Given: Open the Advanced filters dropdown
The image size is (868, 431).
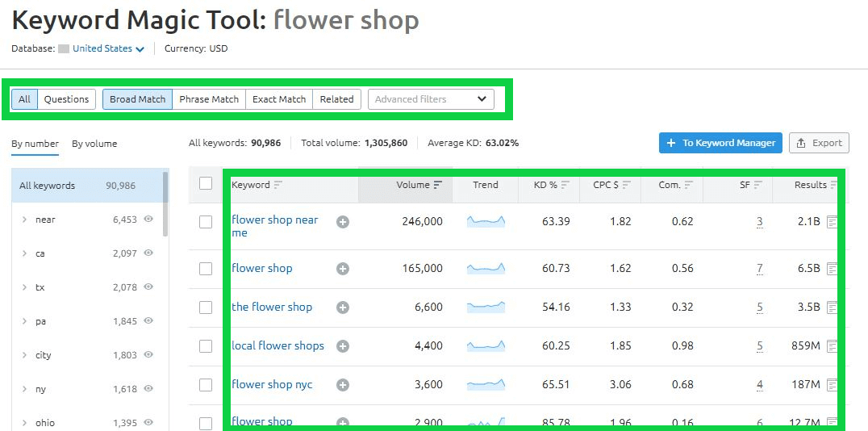Looking at the screenshot, I should [x=431, y=99].
